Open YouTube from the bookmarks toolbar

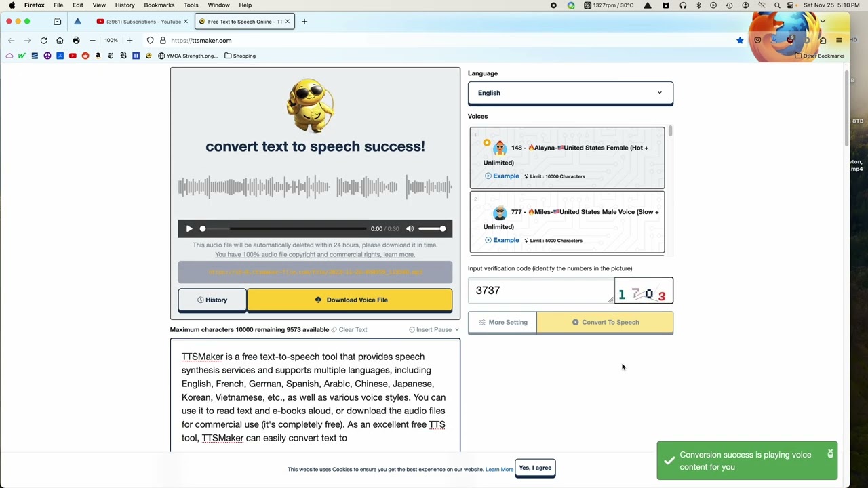73,56
